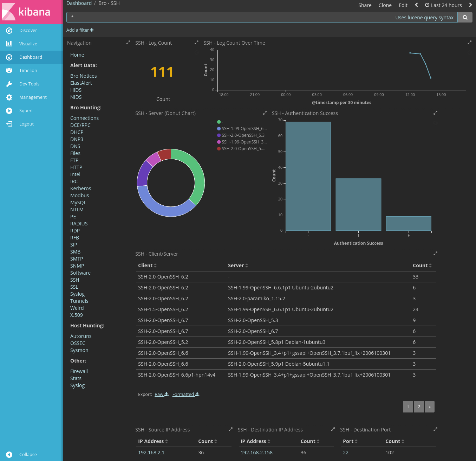Viewport: 476px width, 461px height.
Task: Open the Last 24 hours time picker
Action: (443, 5)
